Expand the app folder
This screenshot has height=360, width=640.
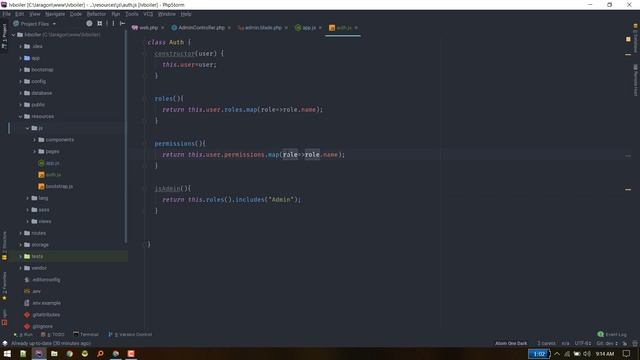point(20,58)
